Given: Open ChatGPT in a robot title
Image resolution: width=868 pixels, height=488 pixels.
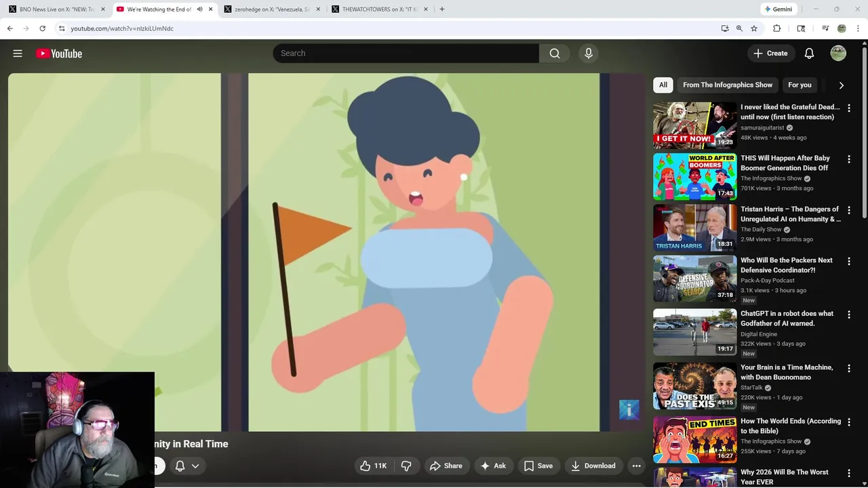Looking at the screenshot, I should 787,319.
